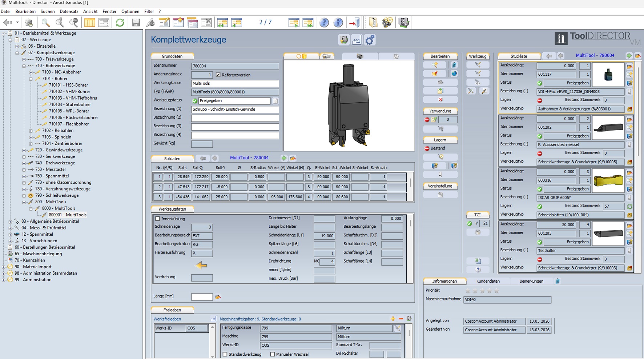Collapse the 710 - Bohrwerkzeuge node
The height and width of the screenshot is (359, 644).
point(24,66)
